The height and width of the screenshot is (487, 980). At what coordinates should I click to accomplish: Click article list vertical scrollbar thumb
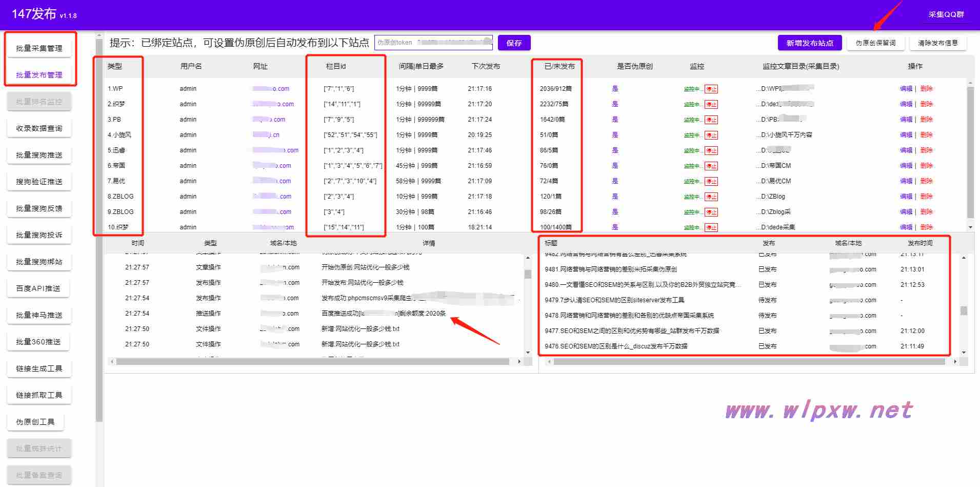[964, 310]
